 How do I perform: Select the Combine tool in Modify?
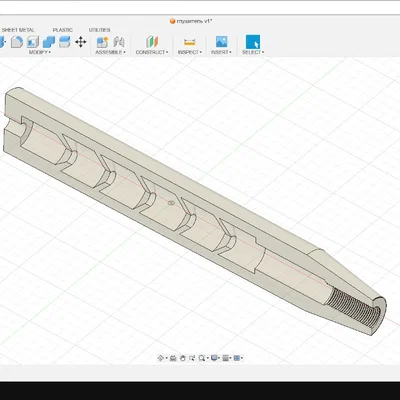(49, 42)
